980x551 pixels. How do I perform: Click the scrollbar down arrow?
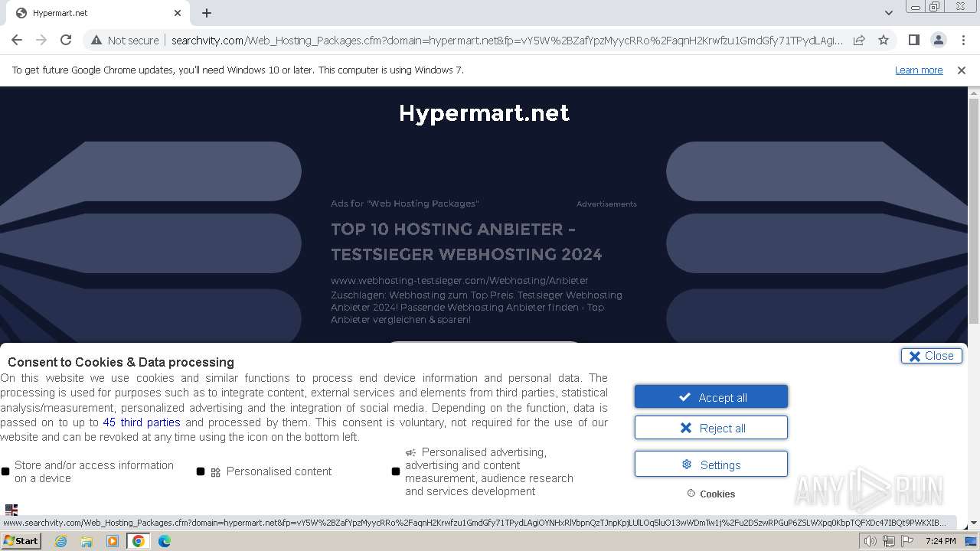[x=974, y=523]
